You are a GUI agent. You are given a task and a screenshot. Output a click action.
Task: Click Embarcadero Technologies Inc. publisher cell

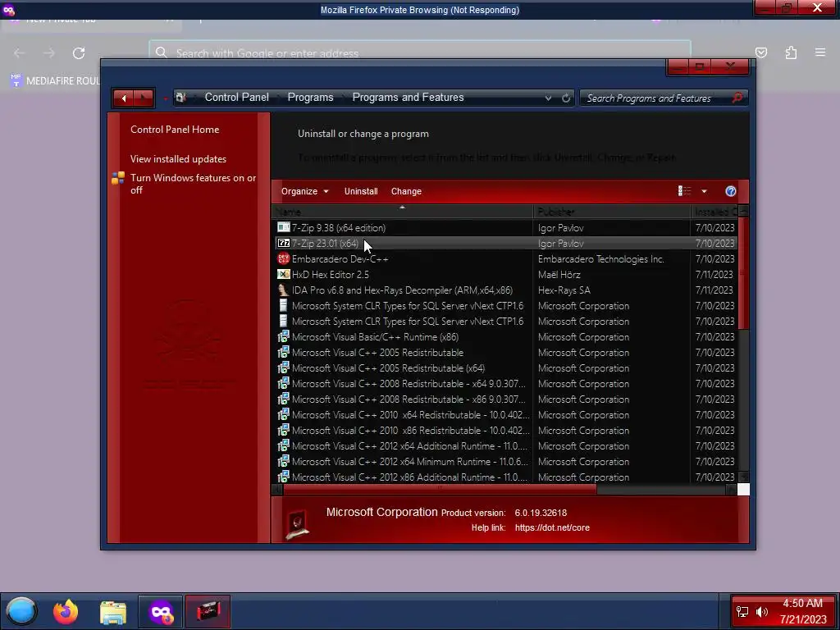tap(601, 258)
